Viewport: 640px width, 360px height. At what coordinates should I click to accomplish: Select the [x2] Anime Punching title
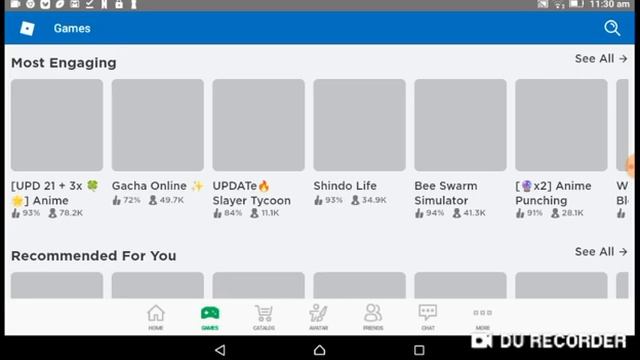(553, 193)
